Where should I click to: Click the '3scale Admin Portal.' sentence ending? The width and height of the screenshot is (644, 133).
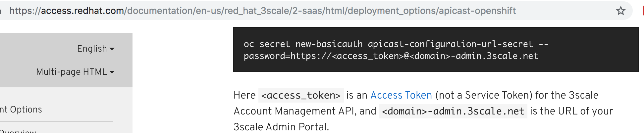tap(281, 127)
